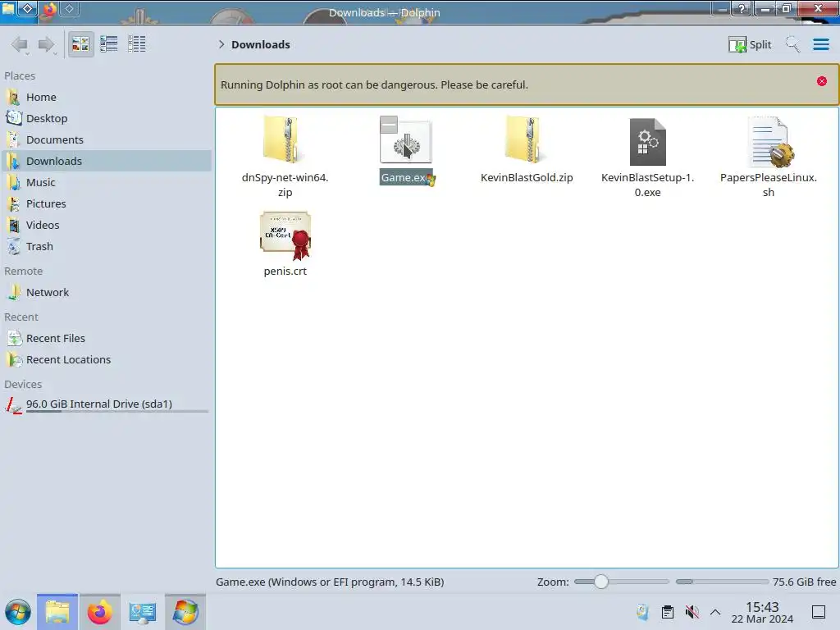The image size is (840, 630).
Task: Open Documents in Places
Action: (x=107, y=139)
